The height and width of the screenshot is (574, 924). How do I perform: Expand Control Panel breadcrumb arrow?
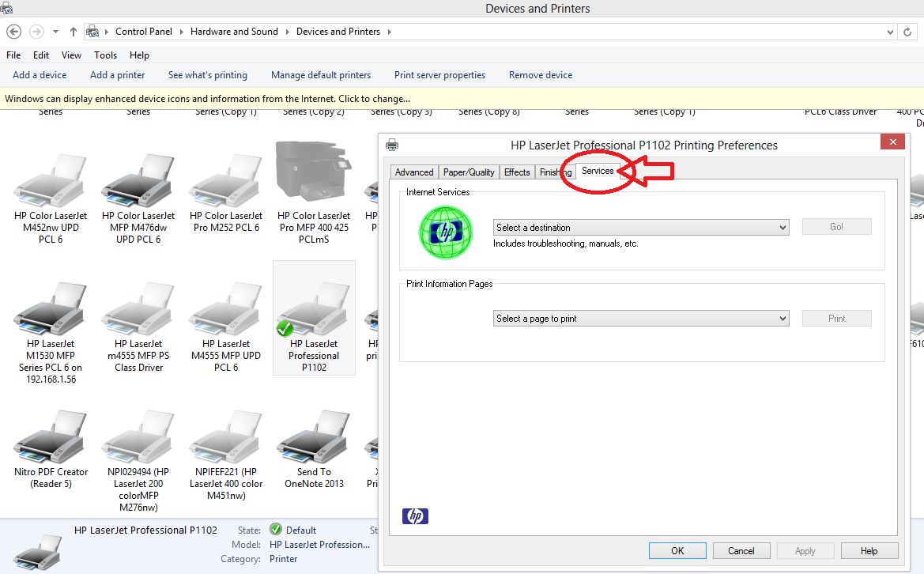coord(181,32)
